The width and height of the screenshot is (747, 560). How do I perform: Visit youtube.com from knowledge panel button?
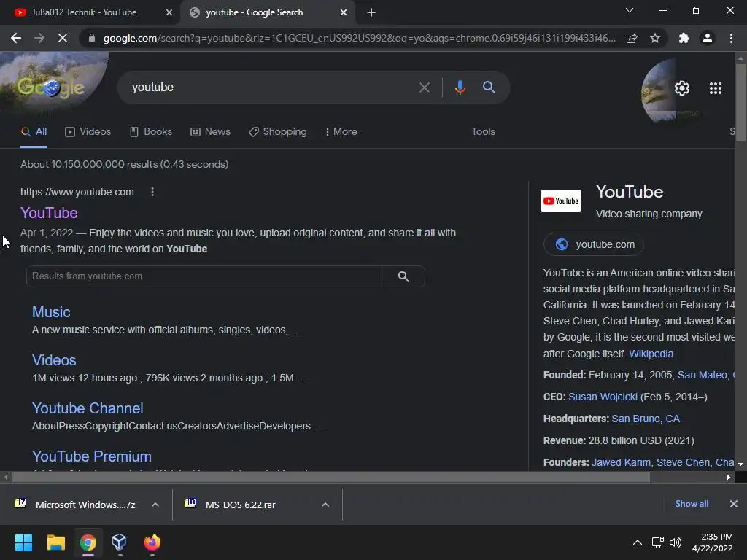point(594,244)
